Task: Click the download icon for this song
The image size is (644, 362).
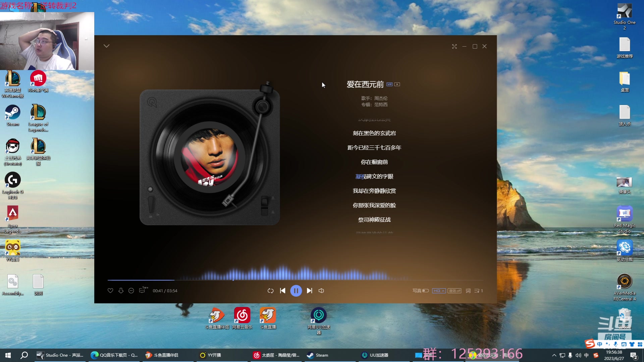Action: point(121,291)
